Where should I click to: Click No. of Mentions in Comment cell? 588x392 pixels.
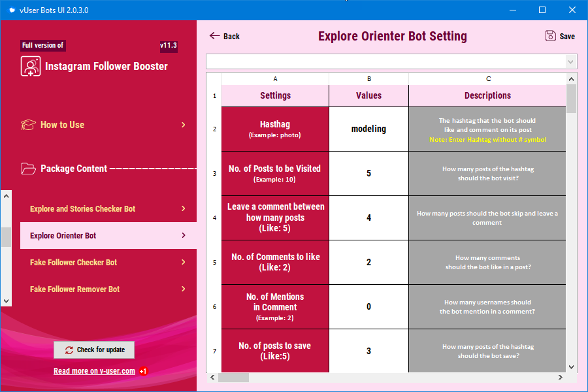[x=275, y=306]
